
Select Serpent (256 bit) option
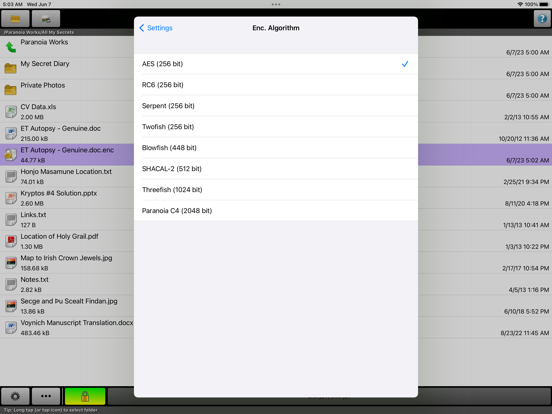point(276,106)
